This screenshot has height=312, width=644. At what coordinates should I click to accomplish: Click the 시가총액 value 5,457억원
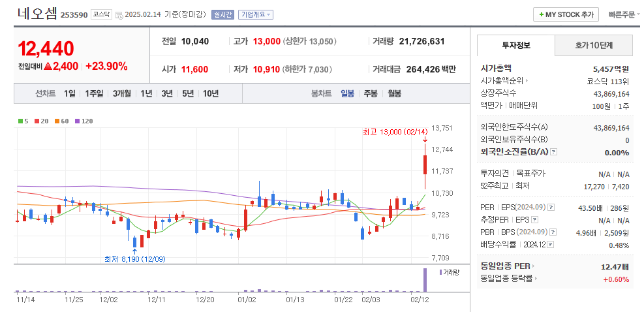point(611,69)
